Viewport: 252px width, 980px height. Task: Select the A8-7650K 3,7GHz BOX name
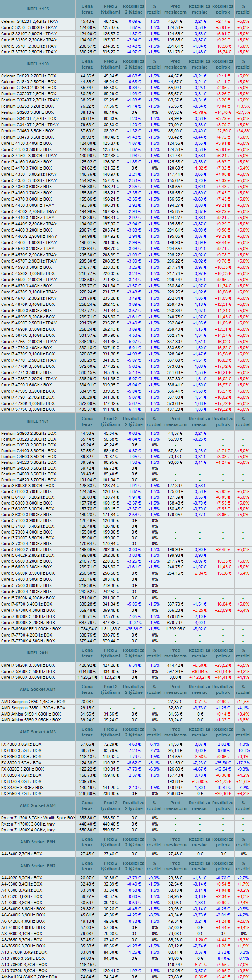[x=23, y=946]
